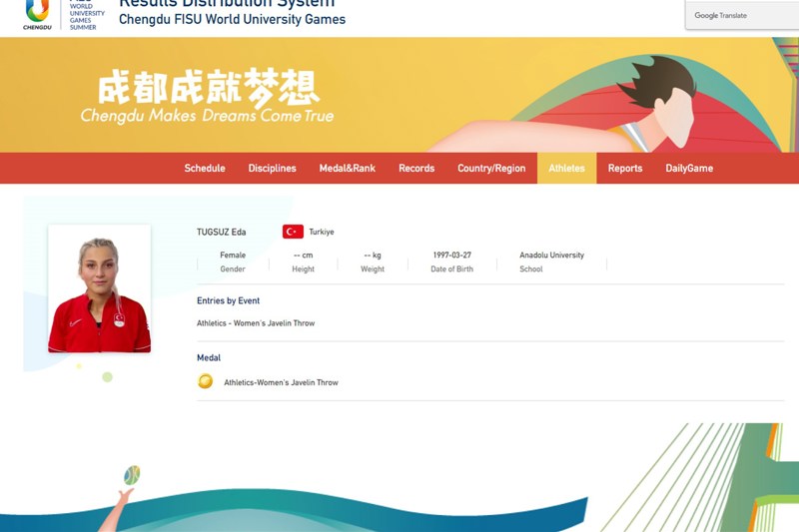The image size is (799, 532).
Task: Click the Türkiye country name
Action: (322, 232)
